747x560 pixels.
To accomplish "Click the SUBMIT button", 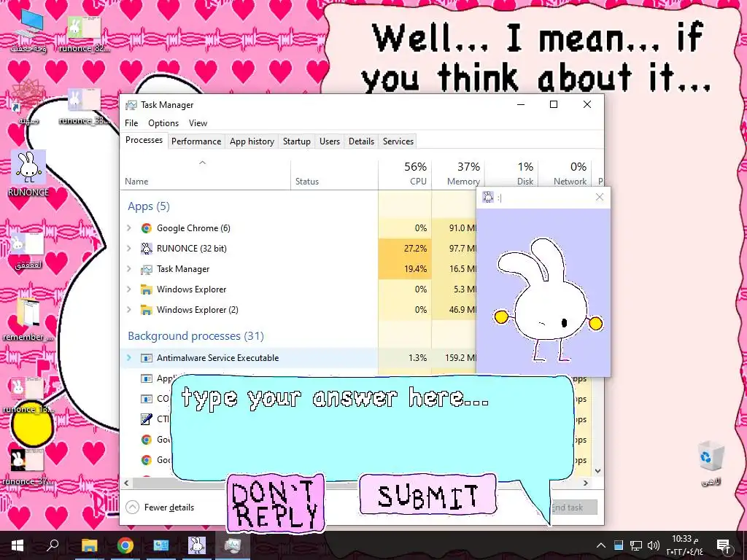I will [x=427, y=495].
